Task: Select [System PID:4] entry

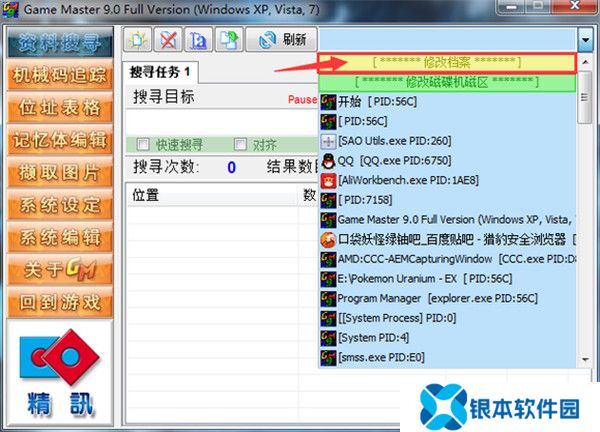Action: (448, 338)
